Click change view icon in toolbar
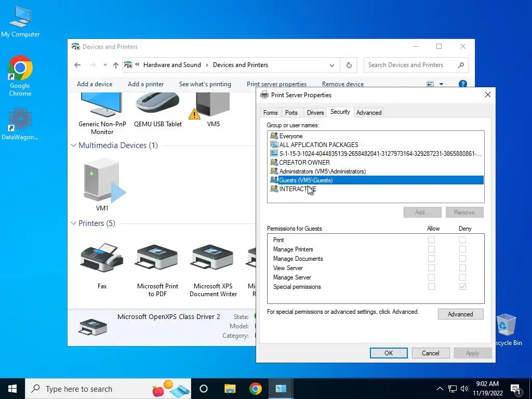This screenshot has width=532, height=399. pyautogui.click(x=430, y=84)
